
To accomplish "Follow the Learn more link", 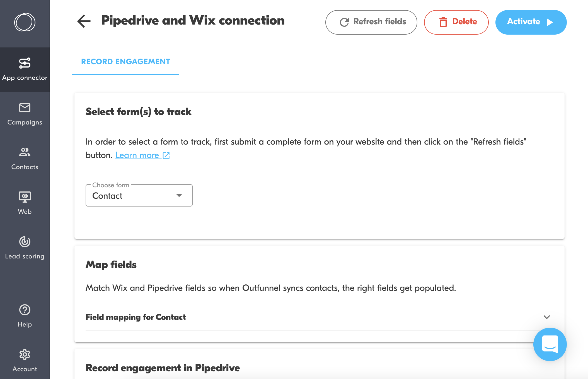I will tap(142, 155).
